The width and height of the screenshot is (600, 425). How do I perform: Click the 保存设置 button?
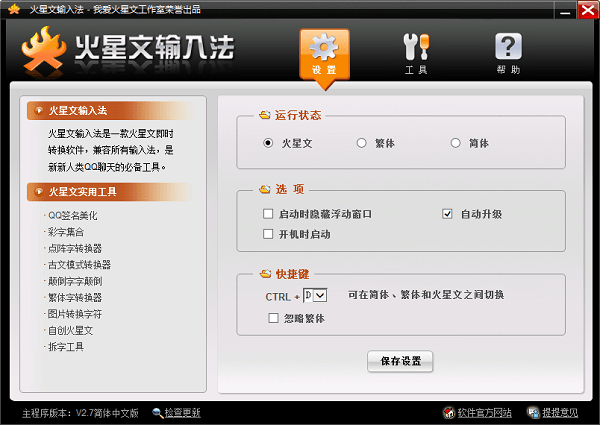[x=400, y=361]
